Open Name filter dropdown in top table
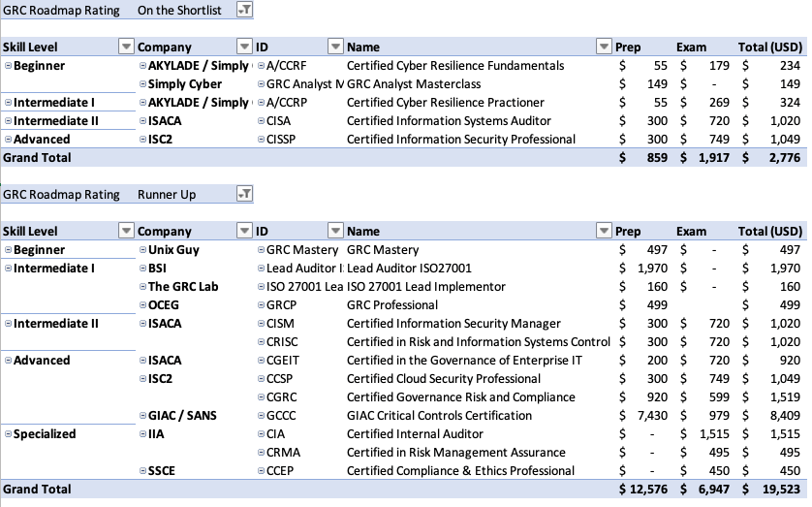812x507 pixels. pyautogui.click(x=605, y=47)
